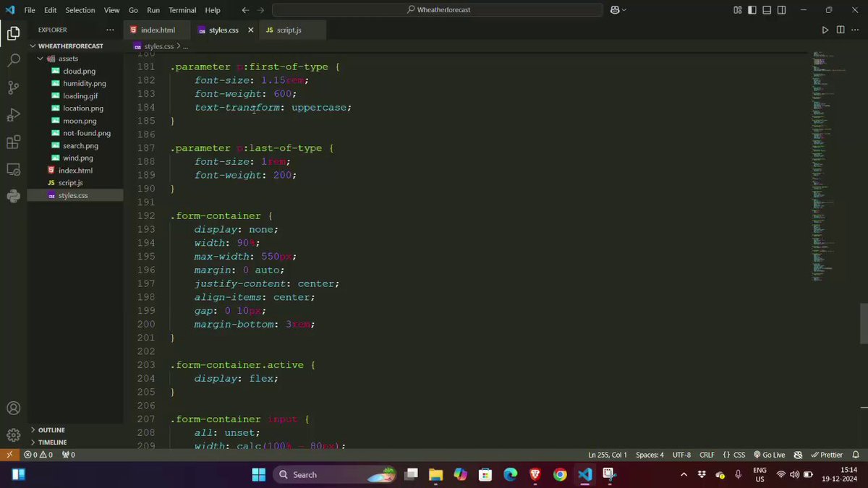868x488 pixels.
Task: Open Chrome from the taskbar
Action: (560, 475)
